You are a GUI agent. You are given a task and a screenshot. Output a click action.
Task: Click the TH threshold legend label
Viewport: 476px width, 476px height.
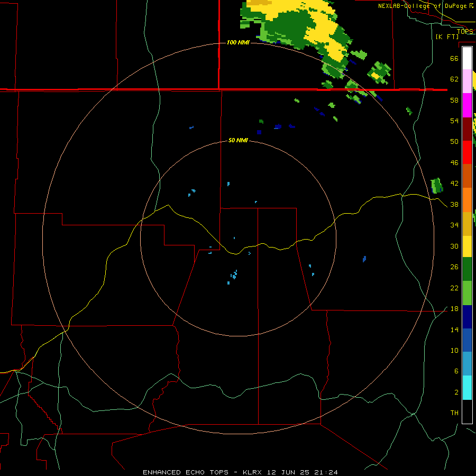(x=454, y=413)
